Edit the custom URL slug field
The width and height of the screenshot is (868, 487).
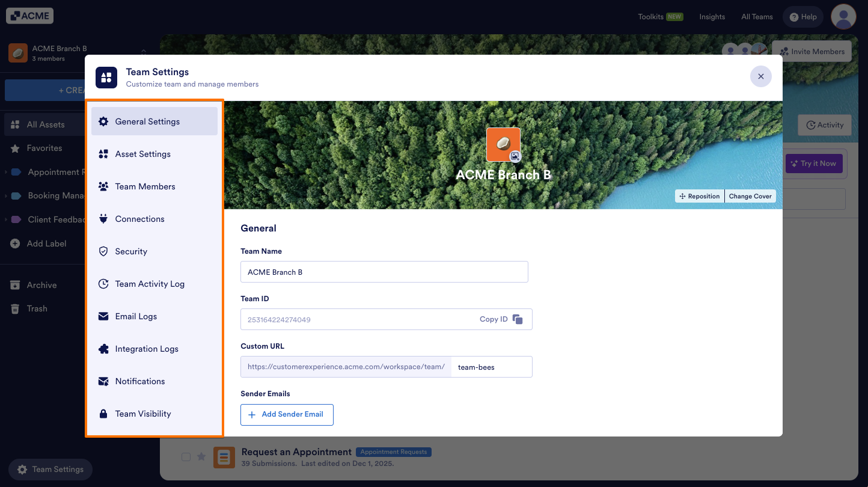[x=492, y=367]
